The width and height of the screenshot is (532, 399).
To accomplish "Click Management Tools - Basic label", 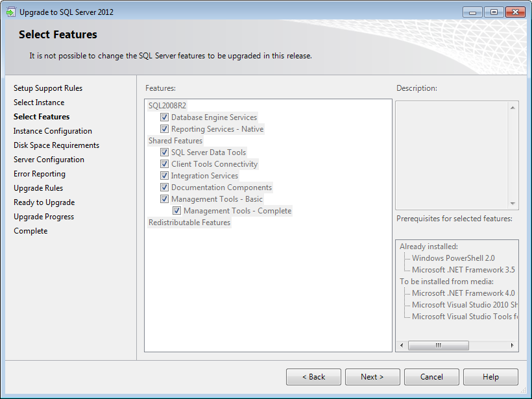I will (217, 199).
